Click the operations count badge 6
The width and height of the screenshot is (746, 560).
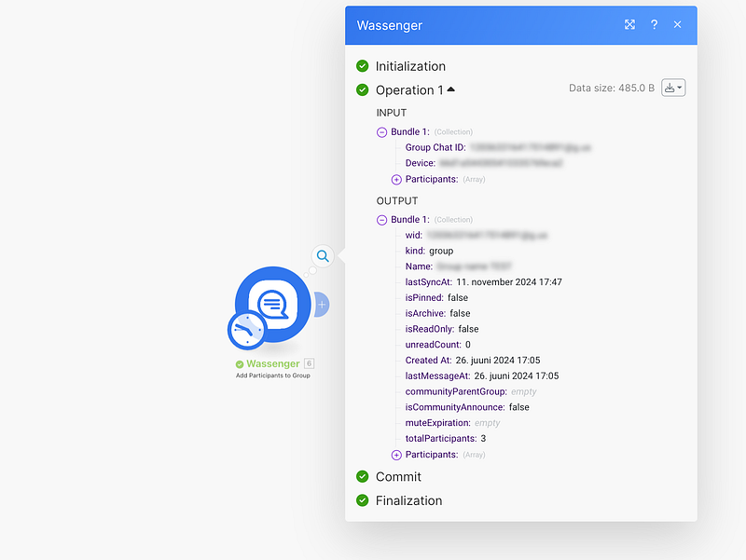tap(309, 363)
